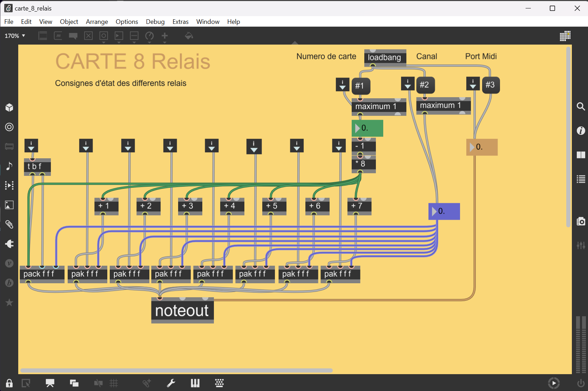Open the Help menu
588x391 pixels.
[x=234, y=21]
